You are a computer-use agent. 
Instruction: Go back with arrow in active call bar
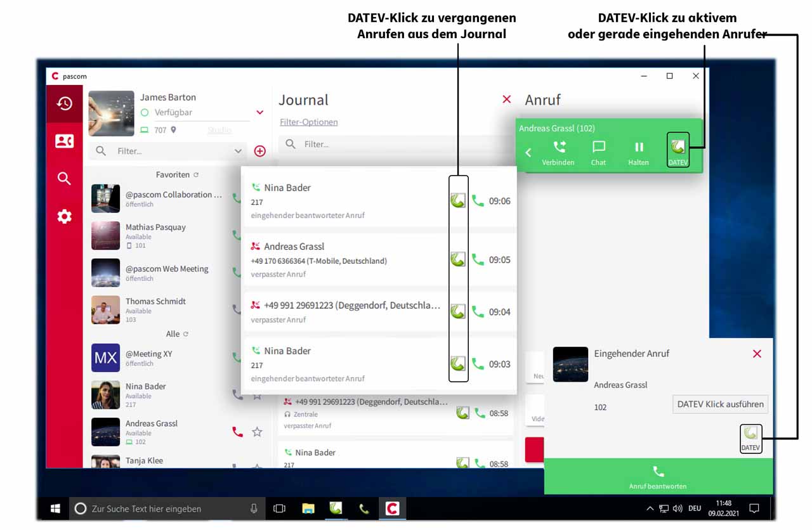[x=528, y=153]
